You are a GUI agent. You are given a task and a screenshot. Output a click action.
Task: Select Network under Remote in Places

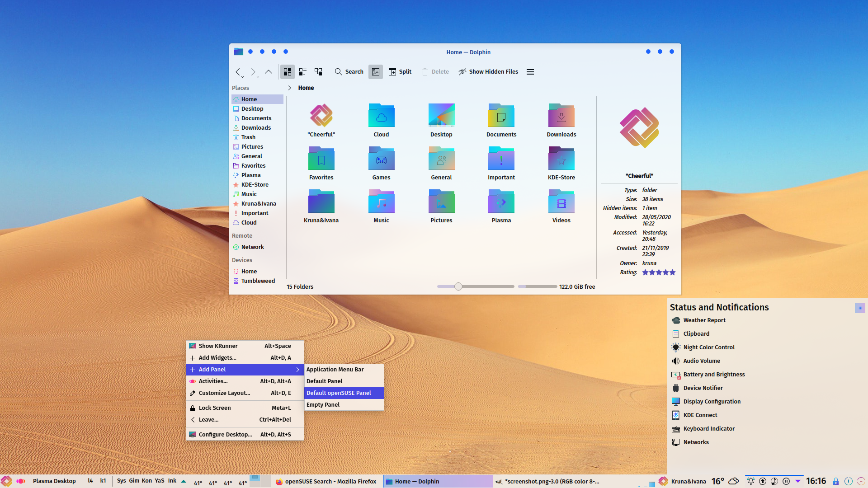pos(257,247)
